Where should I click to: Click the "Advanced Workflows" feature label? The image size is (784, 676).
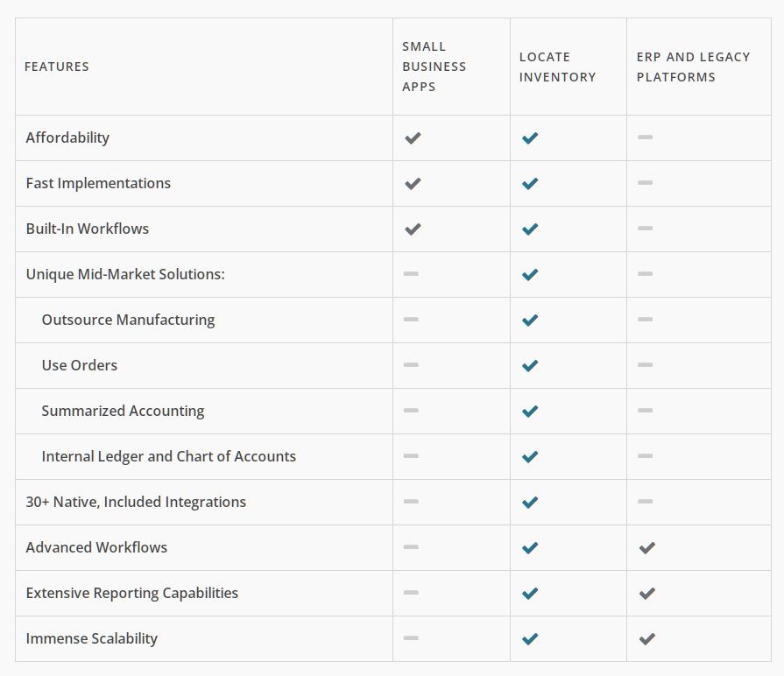tap(96, 547)
